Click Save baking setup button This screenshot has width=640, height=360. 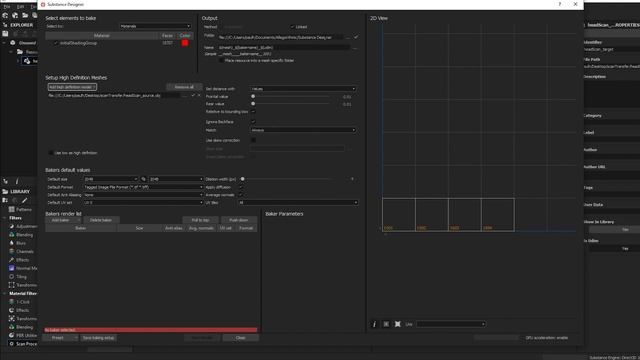point(98,338)
